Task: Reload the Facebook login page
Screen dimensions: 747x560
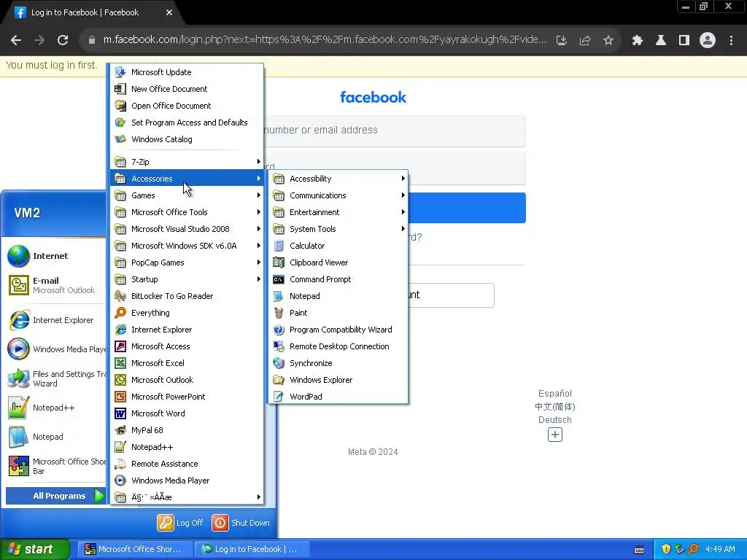Action: pos(63,40)
